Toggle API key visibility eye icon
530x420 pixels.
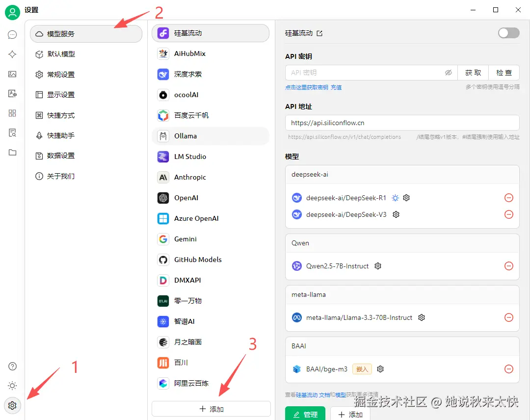tap(448, 73)
